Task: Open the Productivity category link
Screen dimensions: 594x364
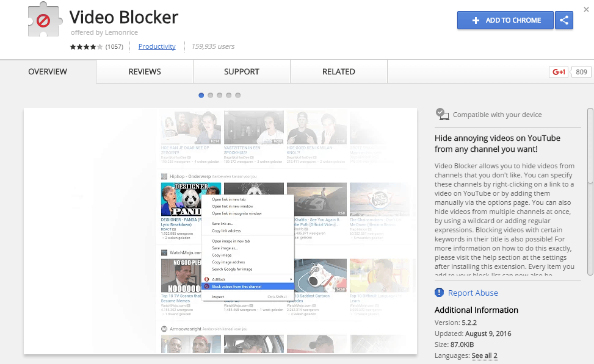Action: click(x=157, y=46)
